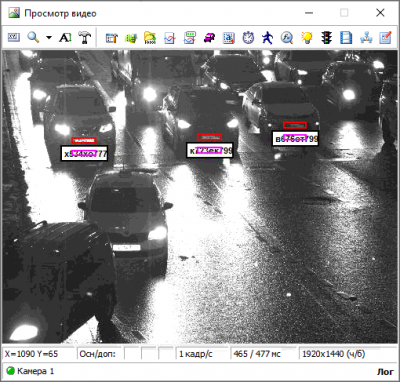This screenshot has height=382, width=400.
Task: Select the magnifying glass zoom tool
Action: click(33, 37)
